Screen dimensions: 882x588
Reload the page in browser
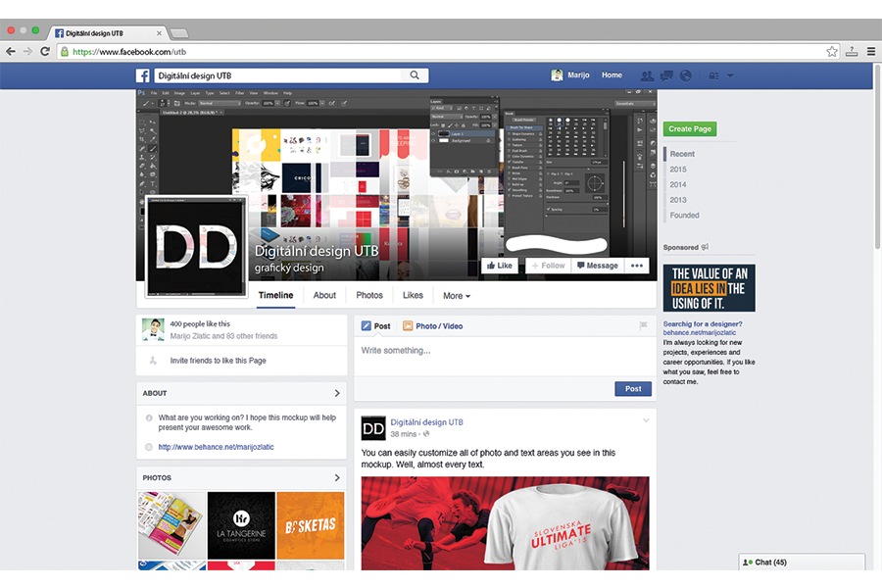pos(45,51)
